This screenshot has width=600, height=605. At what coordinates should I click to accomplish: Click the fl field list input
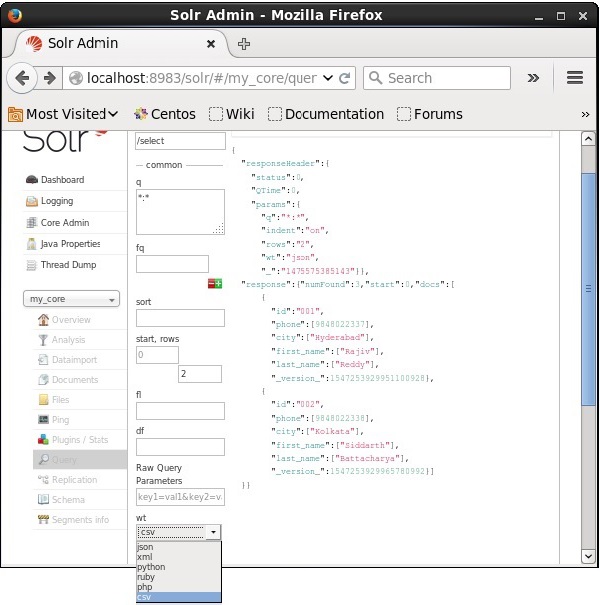pos(180,411)
